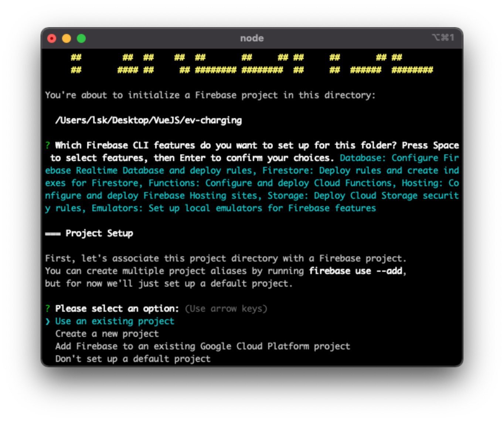Choose "Create a new project" option
This screenshot has height=421, width=504.
(x=107, y=333)
